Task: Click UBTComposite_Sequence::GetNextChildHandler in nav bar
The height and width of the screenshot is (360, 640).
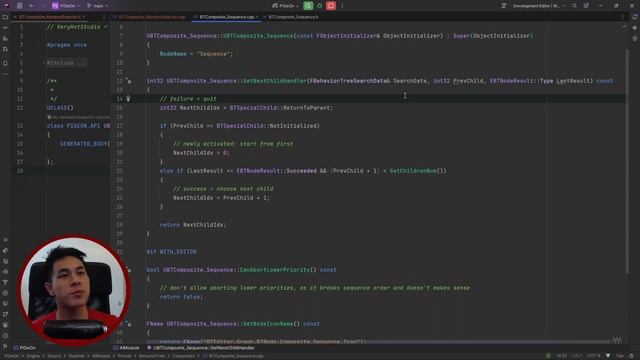Action: click(201, 348)
